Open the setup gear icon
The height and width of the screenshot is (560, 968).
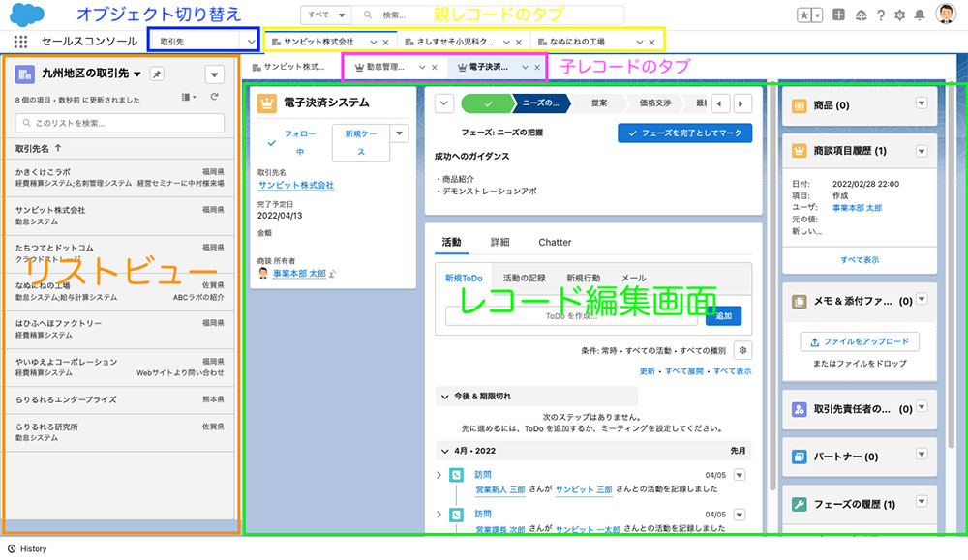[x=900, y=15]
